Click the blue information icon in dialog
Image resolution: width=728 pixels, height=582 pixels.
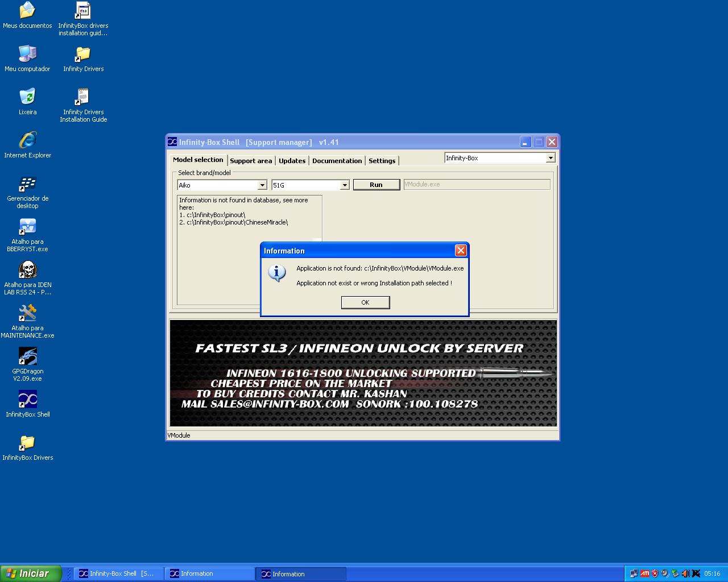277,273
